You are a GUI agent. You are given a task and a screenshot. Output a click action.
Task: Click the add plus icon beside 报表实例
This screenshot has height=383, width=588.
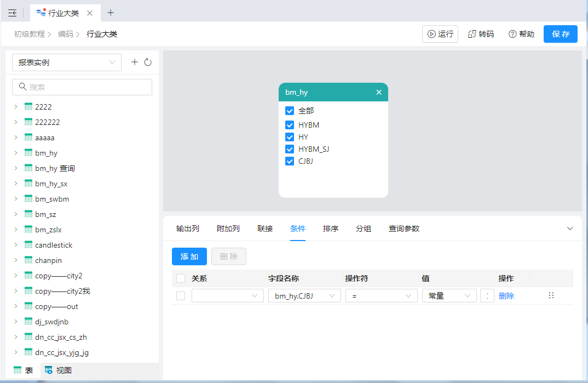pyautogui.click(x=135, y=62)
